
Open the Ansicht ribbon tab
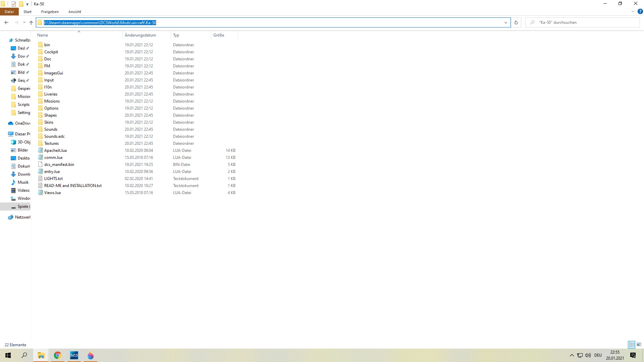75,12
